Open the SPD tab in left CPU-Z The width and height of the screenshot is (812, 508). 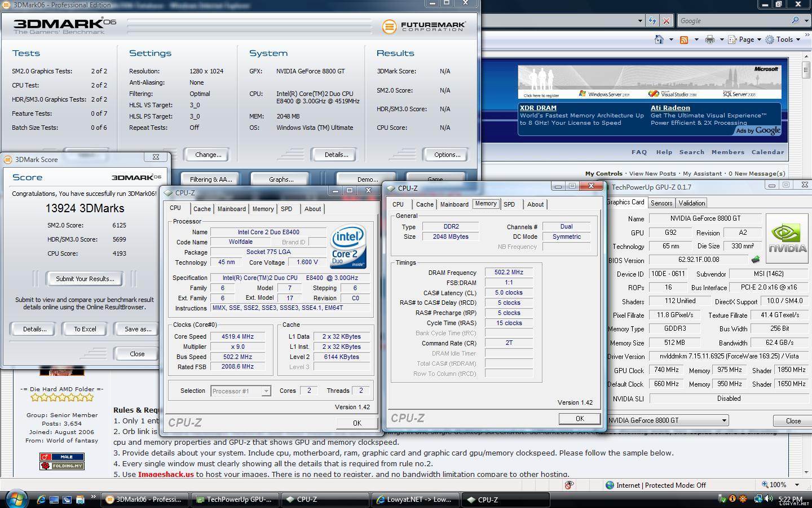(286, 209)
